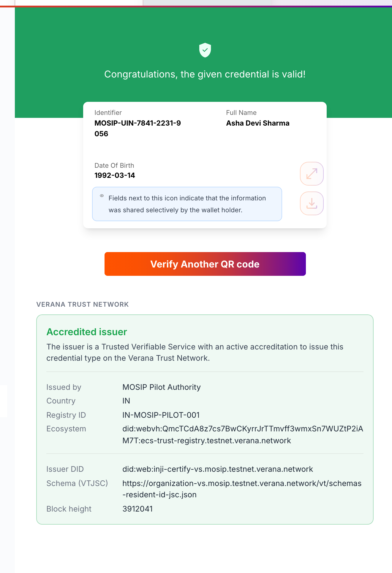Click the selective disclosure info notice
Screen dimensions: 392x573
click(187, 204)
